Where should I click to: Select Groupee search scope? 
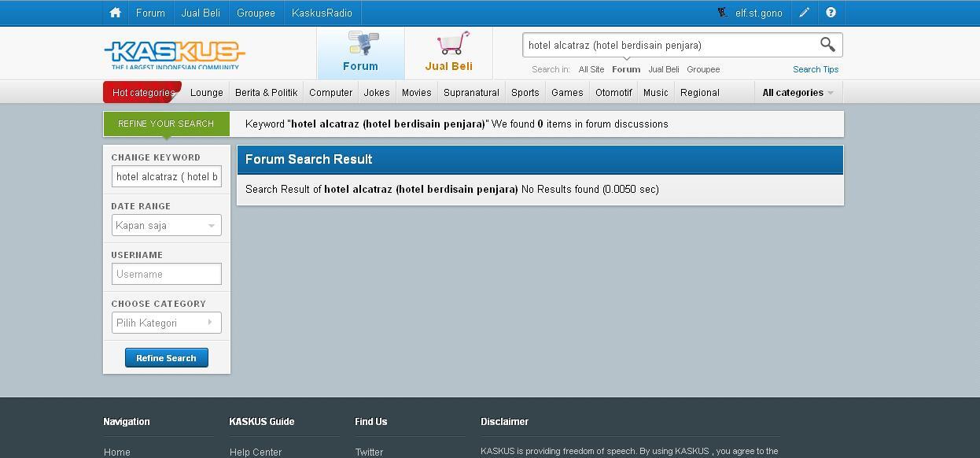point(703,69)
